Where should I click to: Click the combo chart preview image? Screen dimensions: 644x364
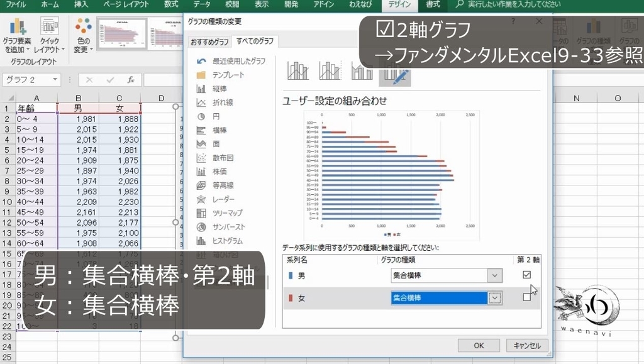click(391, 175)
